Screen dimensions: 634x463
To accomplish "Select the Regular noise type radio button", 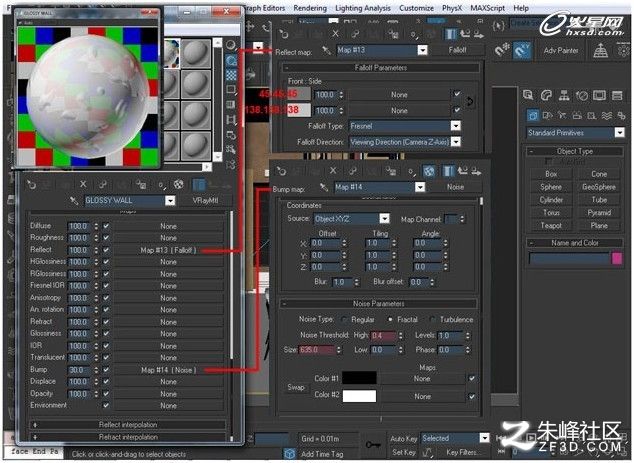I will (344, 319).
